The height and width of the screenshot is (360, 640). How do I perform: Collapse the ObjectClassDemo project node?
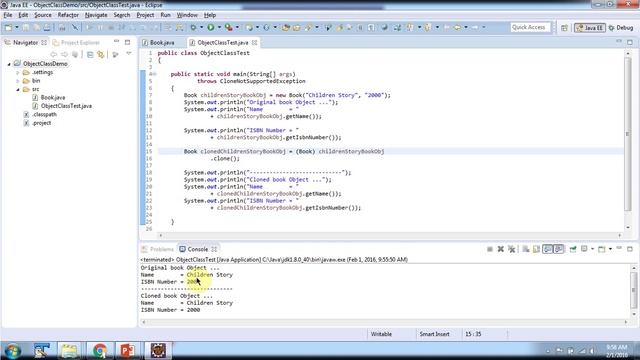tap(9, 64)
